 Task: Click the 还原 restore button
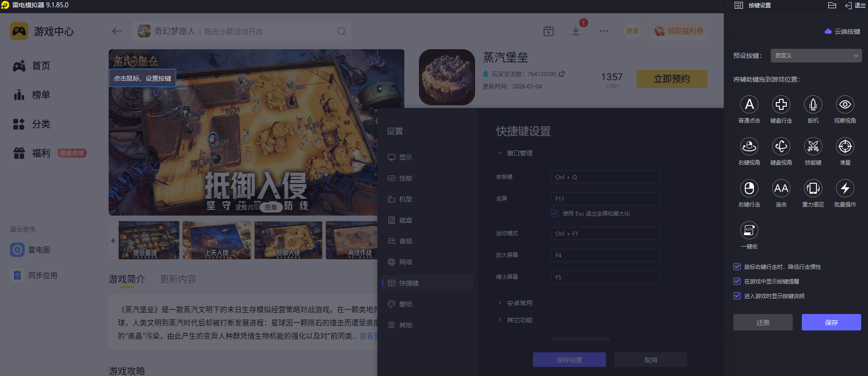tap(763, 322)
